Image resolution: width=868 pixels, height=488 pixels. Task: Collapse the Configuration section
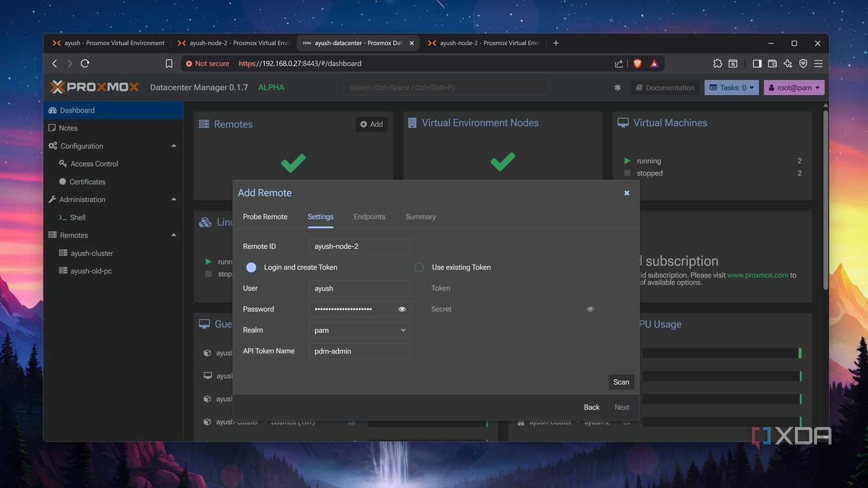coord(174,146)
